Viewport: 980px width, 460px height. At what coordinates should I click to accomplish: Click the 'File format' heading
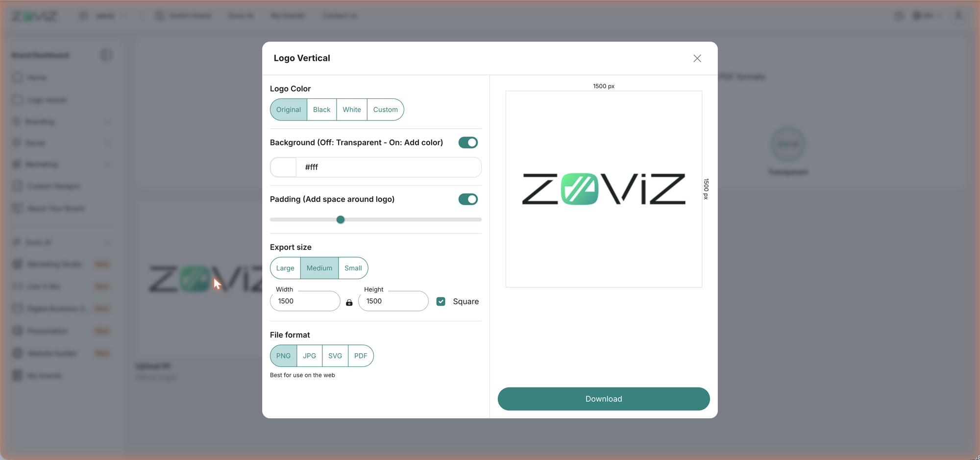tap(290, 335)
